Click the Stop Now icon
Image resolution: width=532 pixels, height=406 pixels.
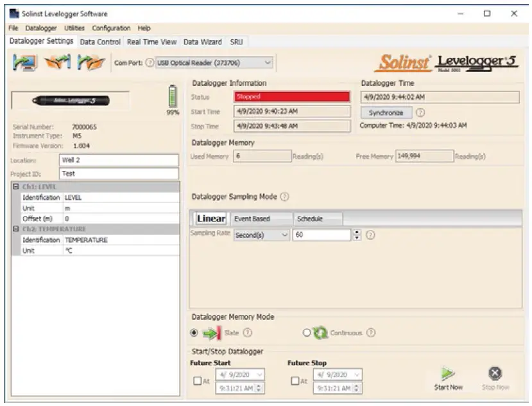495,373
